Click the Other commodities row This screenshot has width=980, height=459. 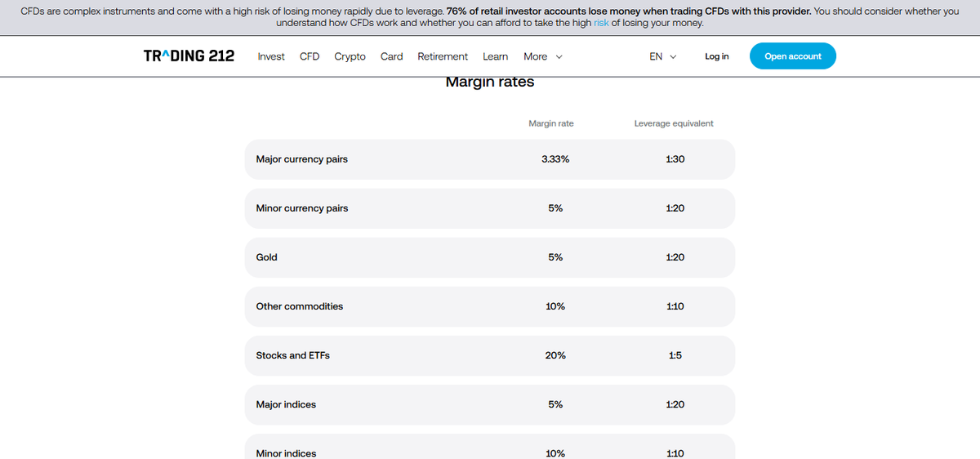click(x=490, y=306)
